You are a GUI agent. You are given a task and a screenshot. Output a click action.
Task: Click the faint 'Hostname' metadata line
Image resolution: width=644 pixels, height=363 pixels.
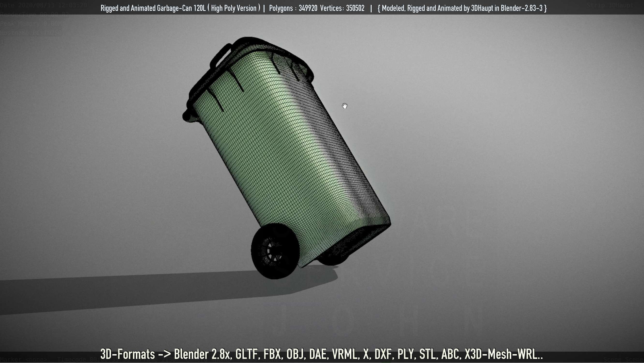pos(31,33)
